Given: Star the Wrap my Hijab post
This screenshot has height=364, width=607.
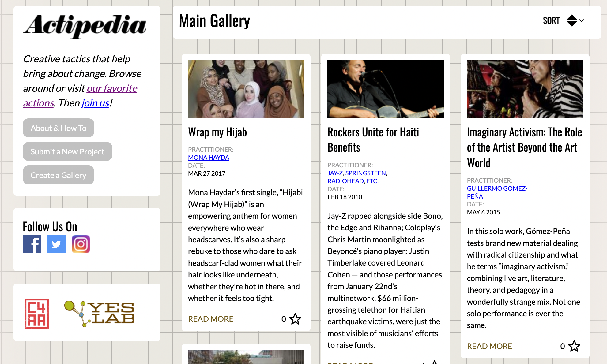Looking at the screenshot, I should [295, 319].
